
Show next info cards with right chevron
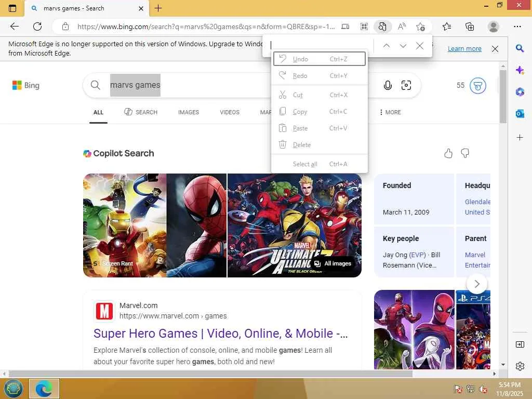click(477, 284)
